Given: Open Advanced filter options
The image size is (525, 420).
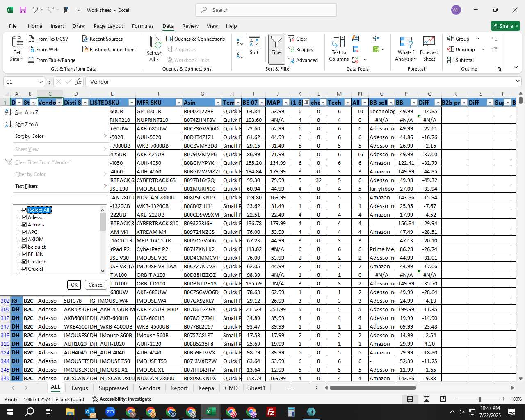Looking at the screenshot, I should point(303,60).
